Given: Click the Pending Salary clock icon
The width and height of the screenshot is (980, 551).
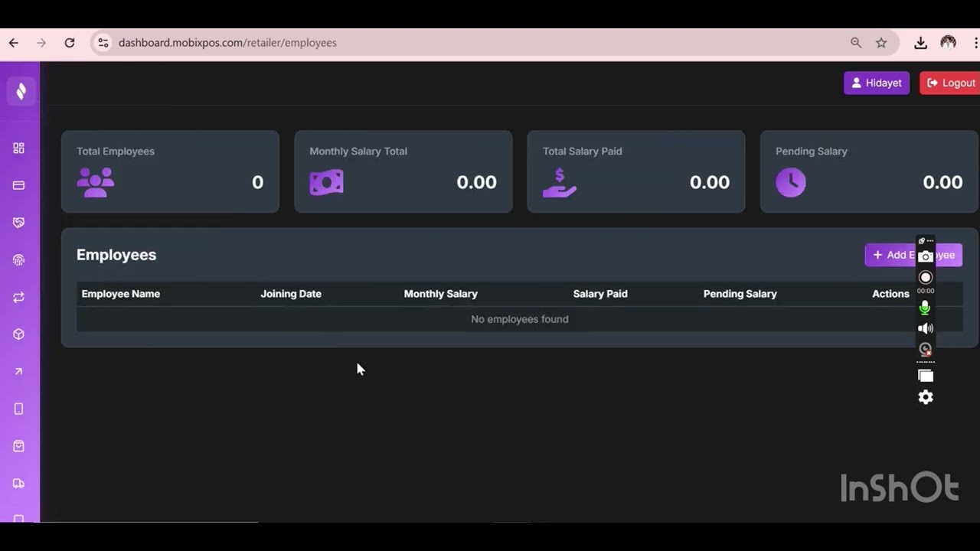Looking at the screenshot, I should 791,182.
